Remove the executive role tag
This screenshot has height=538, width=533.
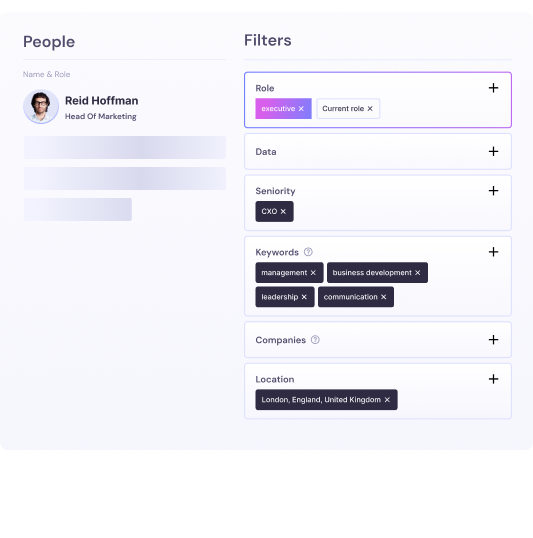(301, 109)
